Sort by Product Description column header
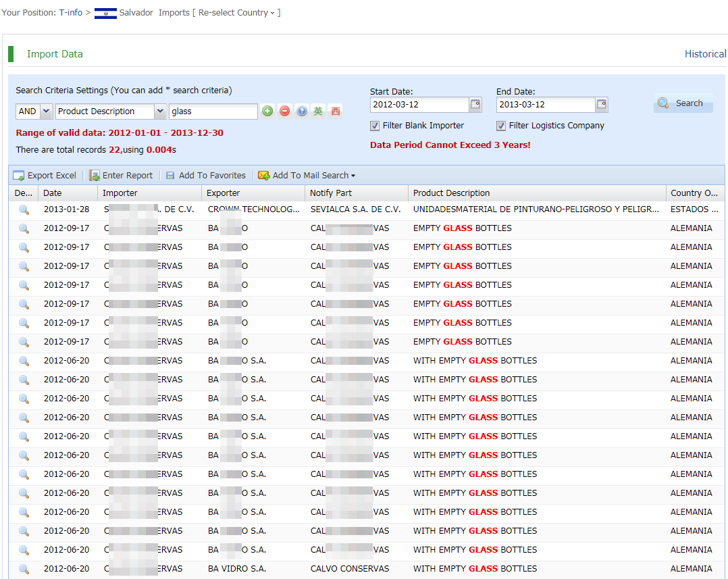The width and height of the screenshot is (728, 579). coord(451,193)
